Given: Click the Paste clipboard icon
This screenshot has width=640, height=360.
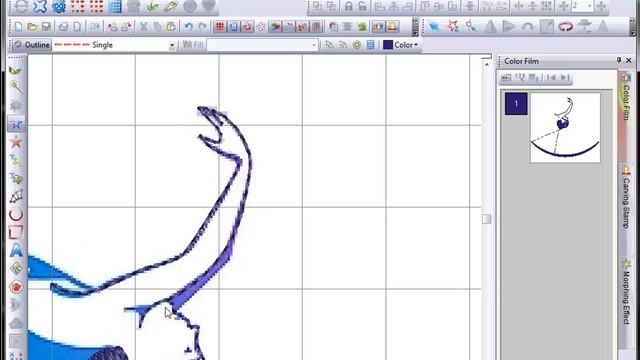Looking at the screenshot, I should coord(171,27).
